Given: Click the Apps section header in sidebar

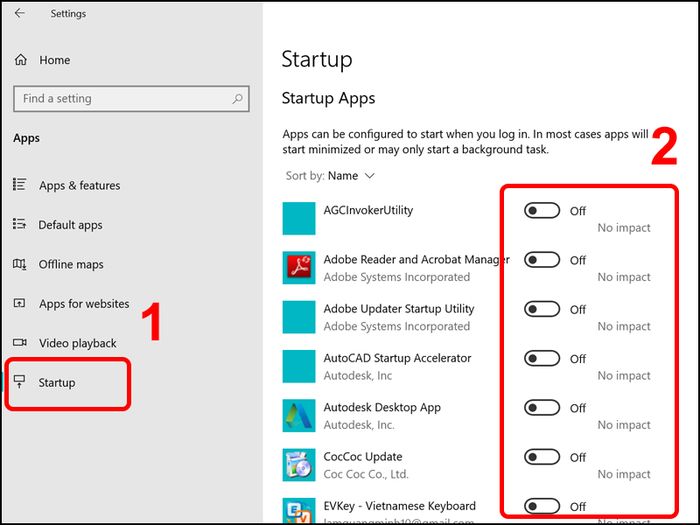Looking at the screenshot, I should (x=26, y=138).
